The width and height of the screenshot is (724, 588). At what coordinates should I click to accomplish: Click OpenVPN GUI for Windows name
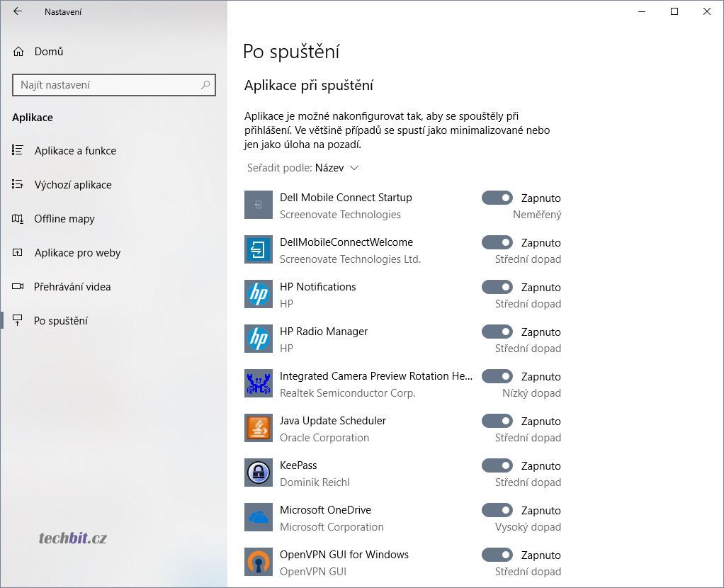pos(344,554)
